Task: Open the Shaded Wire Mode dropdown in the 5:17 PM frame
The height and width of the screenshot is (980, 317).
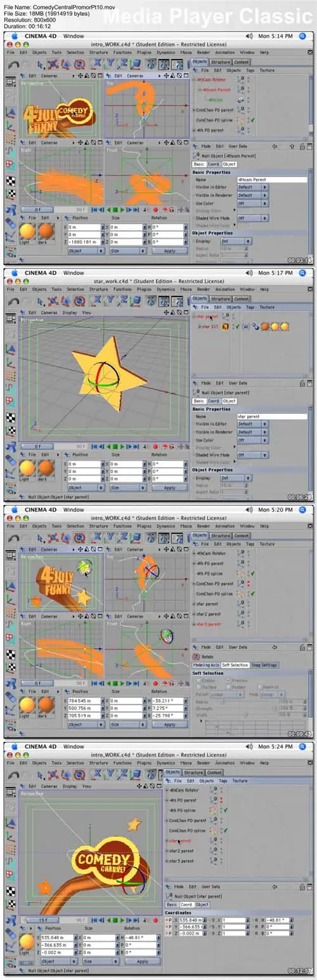Action: pos(252,454)
